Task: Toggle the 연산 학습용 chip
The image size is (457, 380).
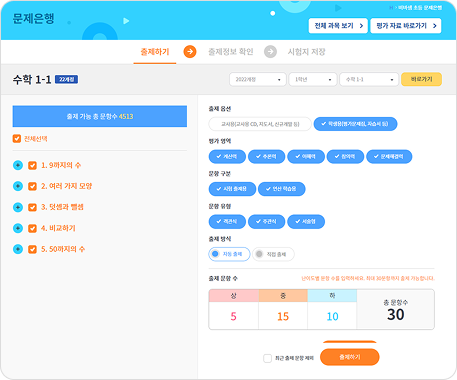Action: point(281,189)
